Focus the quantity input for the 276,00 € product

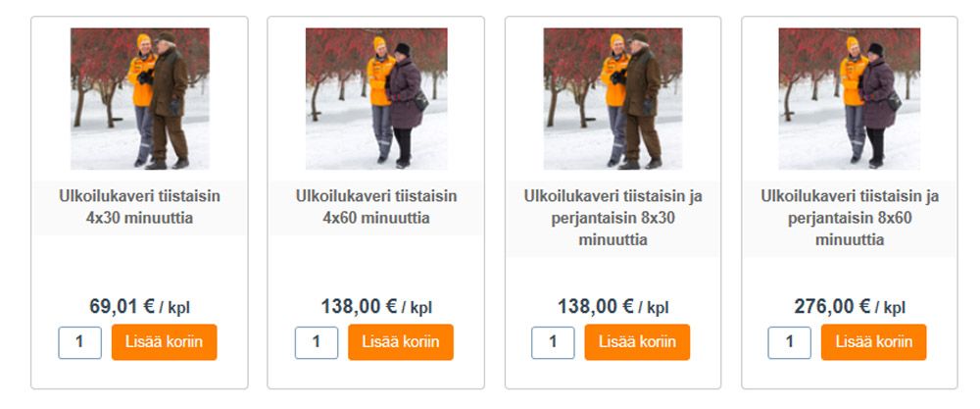click(x=789, y=342)
